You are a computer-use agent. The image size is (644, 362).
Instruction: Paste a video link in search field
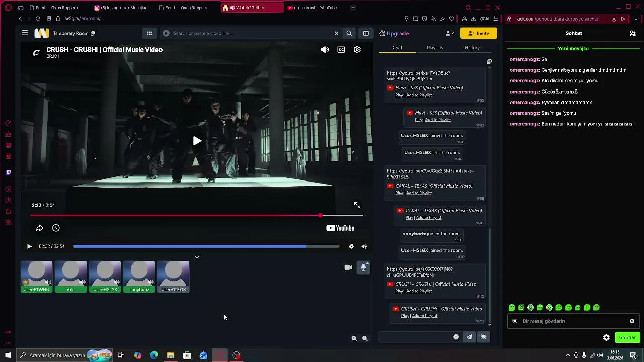pos(252,33)
